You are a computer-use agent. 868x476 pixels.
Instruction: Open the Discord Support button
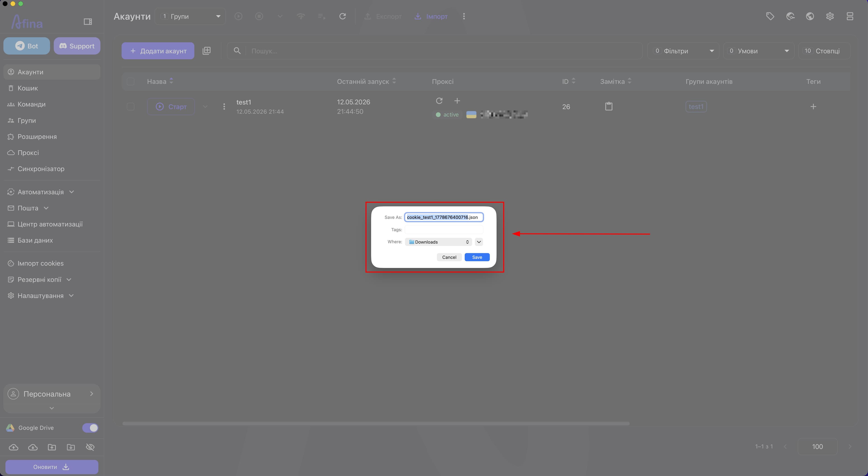[77, 46]
